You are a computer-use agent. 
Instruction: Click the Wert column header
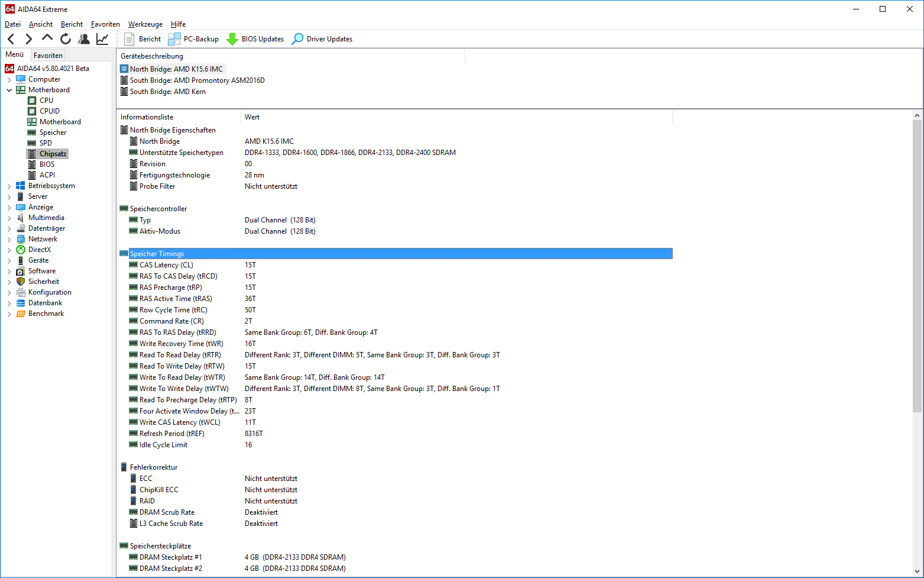click(x=252, y=117)
